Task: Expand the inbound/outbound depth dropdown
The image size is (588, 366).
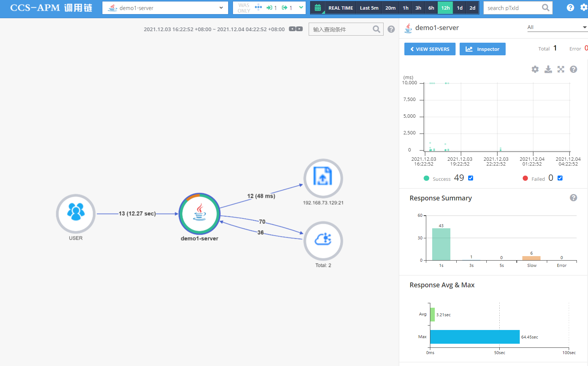Action: (x=301, y=7)
